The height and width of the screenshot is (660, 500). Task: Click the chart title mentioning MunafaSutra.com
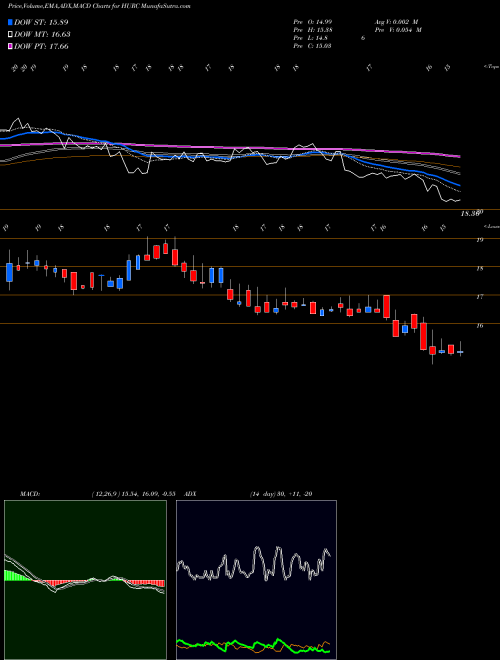point(99,7)
